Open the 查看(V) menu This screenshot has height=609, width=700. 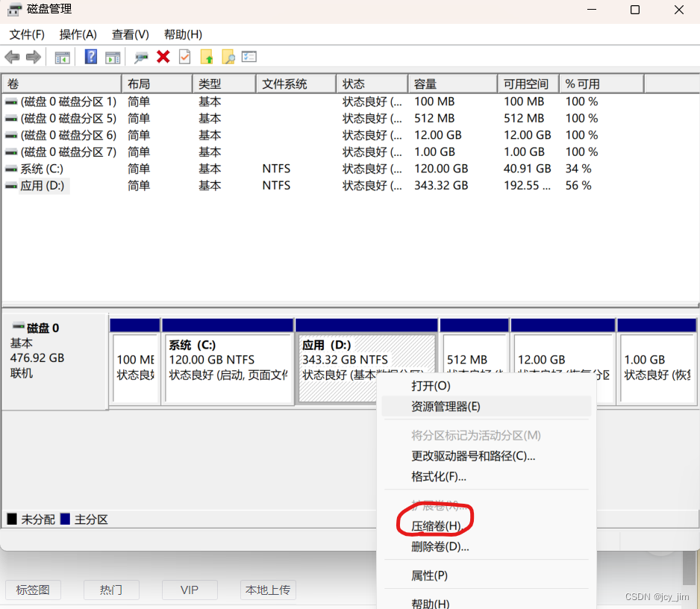pyautogui.click(x=131, y=34)
